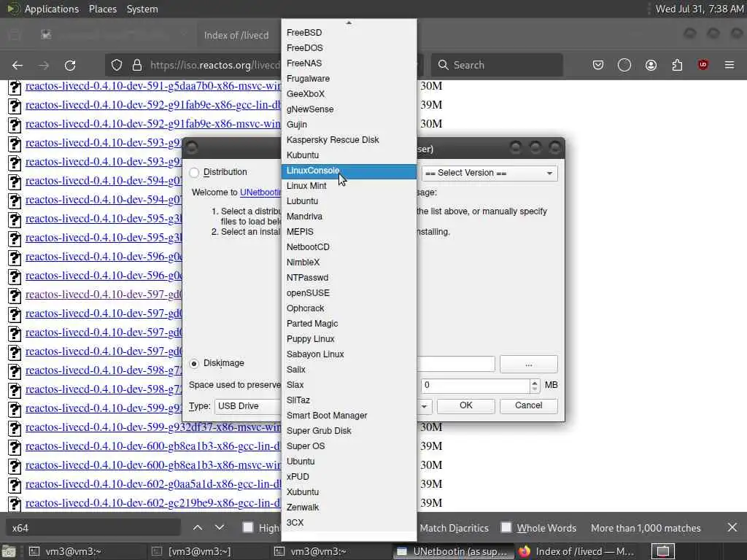
Task: Open the Firefox tracking protection shield
Action: [117, 65]
